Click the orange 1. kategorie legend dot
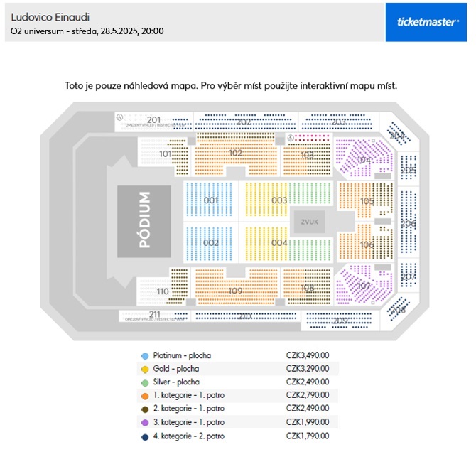The height and width of the screenshot is (452, 476). click(145, 397)
